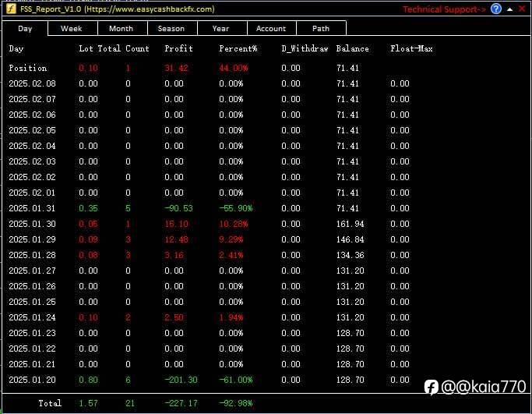Select the 2025.01.28 date row
532x414 pixels.
point(32,255)
